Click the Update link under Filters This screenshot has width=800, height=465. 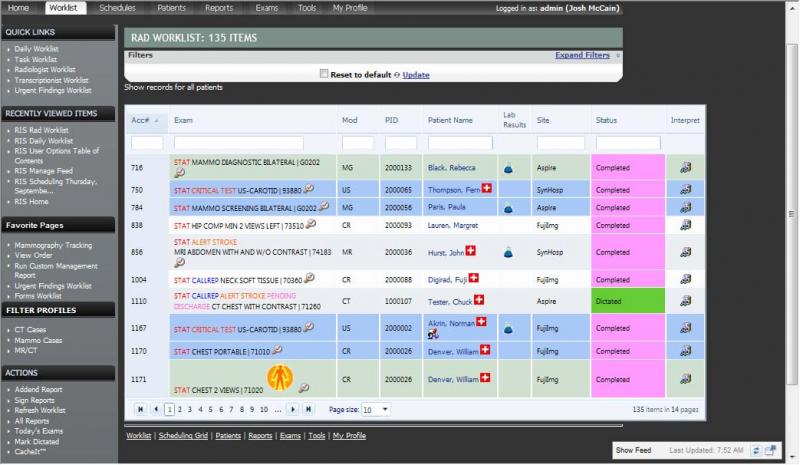(x=416, y=75)
